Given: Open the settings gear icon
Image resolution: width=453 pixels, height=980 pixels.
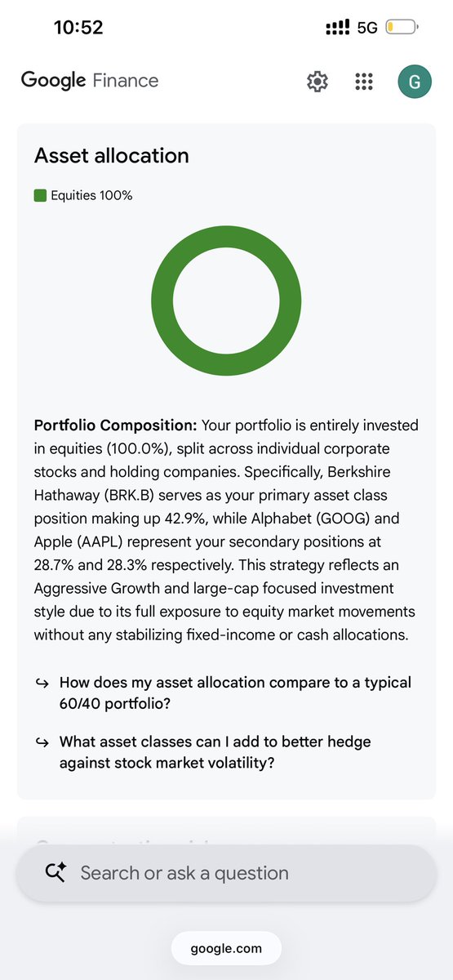Looking at the screenshot, I should click(317, 81).
